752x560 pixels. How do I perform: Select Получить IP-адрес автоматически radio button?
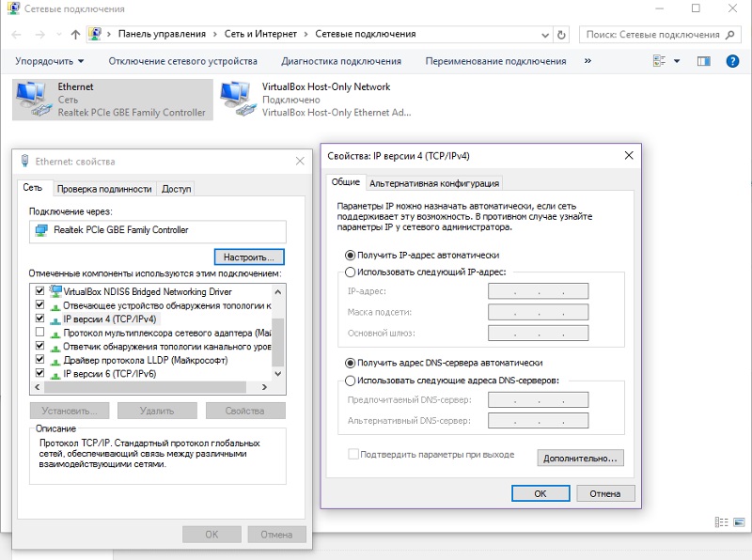coord(350,255)
